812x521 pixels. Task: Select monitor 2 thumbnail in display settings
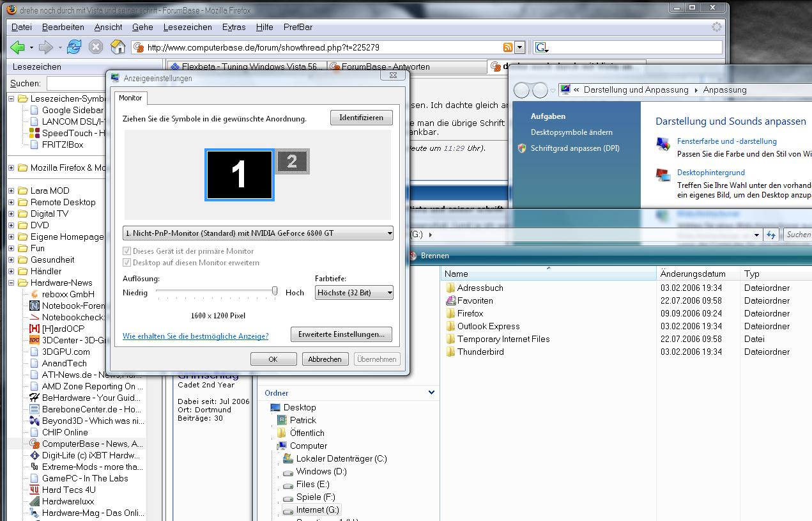[x=293, y=162]
